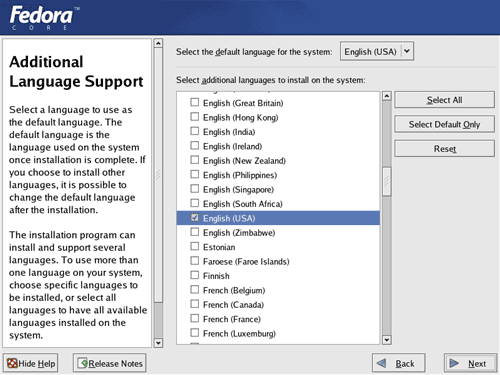This screenshot has height=375, width=500.
Task: Select the English (Zimbabwe) list entry
Action: click(x=278, y=232)
